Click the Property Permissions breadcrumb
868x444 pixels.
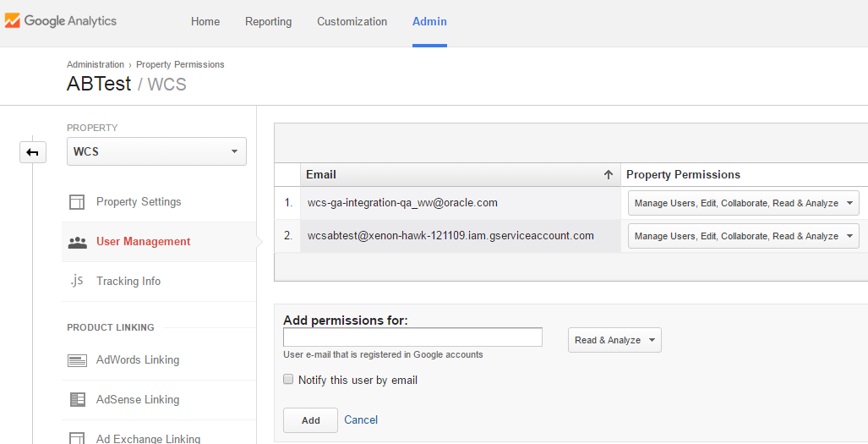[181, 65]
